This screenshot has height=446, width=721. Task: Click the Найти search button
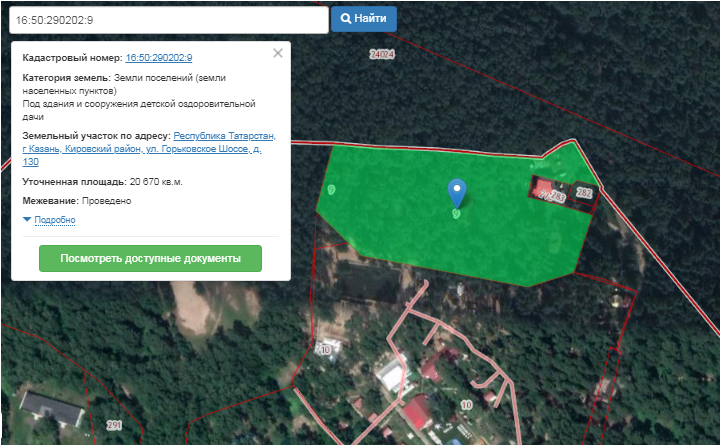pyautogui.click(x=363, y=19)
